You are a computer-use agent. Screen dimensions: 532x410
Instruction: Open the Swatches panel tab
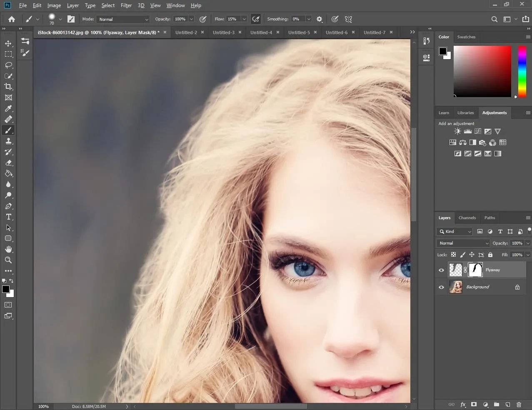click(x=466, y=37)
